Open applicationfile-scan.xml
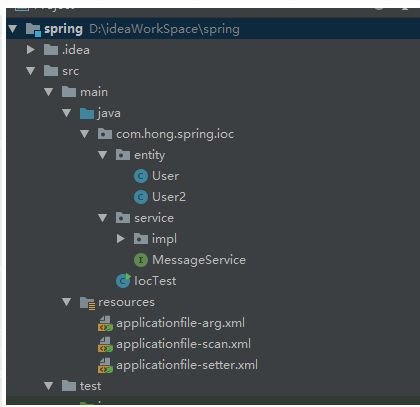 click(183, 344)
